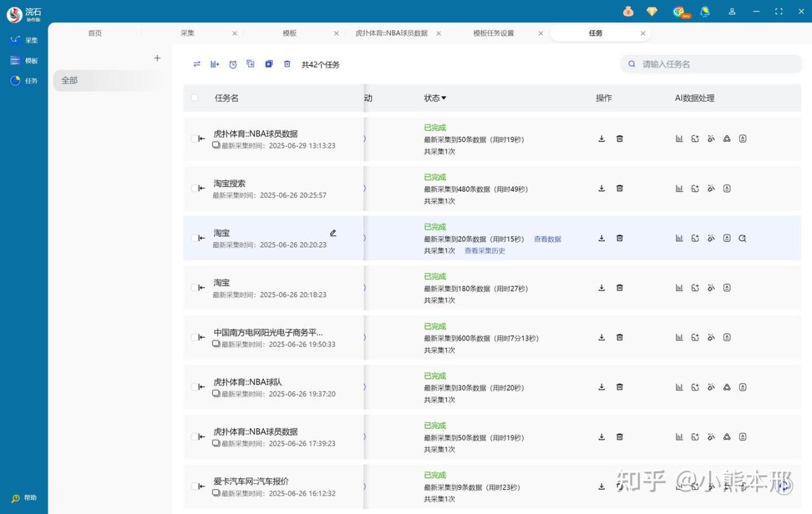
Task: Check the box for 爱卡汽车网::汽车报价 row
Action: [195, 487]
